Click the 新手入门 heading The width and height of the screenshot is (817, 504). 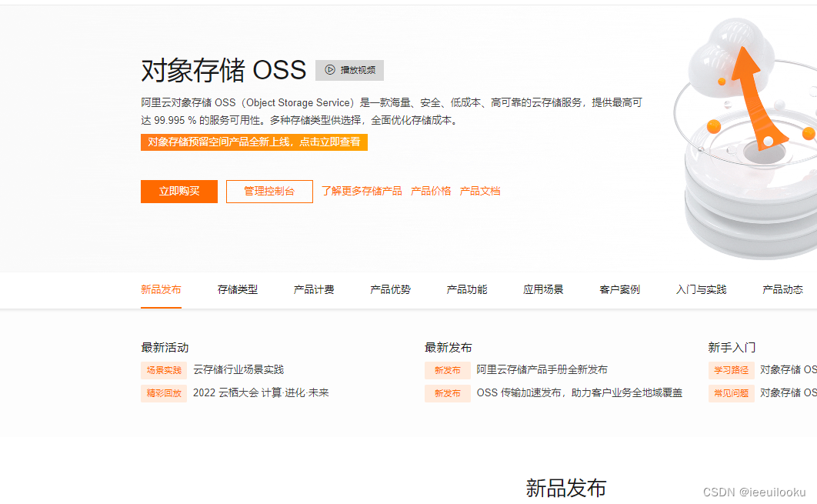732,348
